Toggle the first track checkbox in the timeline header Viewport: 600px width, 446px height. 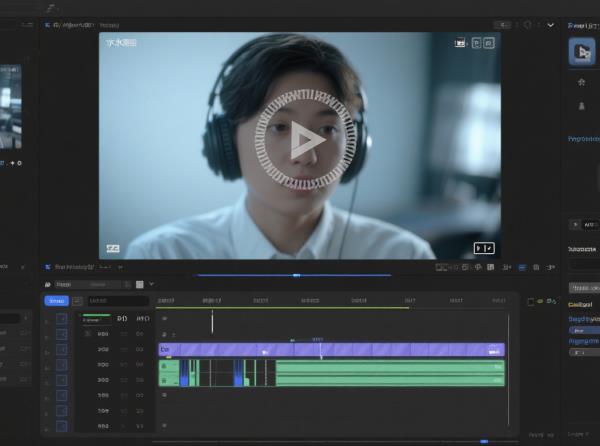(62, 318)
